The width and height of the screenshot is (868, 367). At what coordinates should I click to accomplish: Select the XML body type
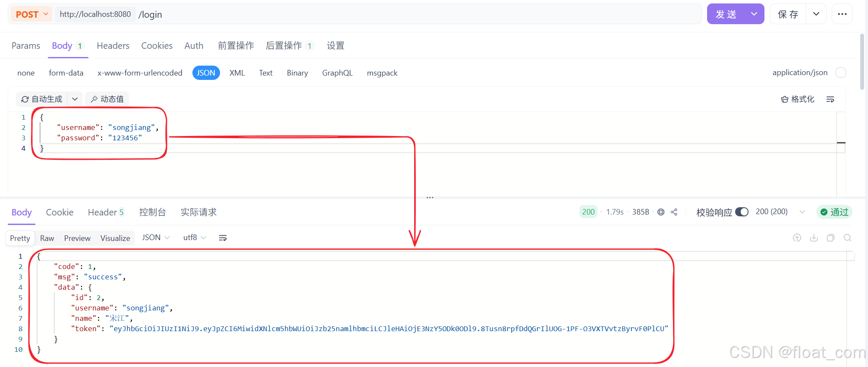[x=237, y=73]
